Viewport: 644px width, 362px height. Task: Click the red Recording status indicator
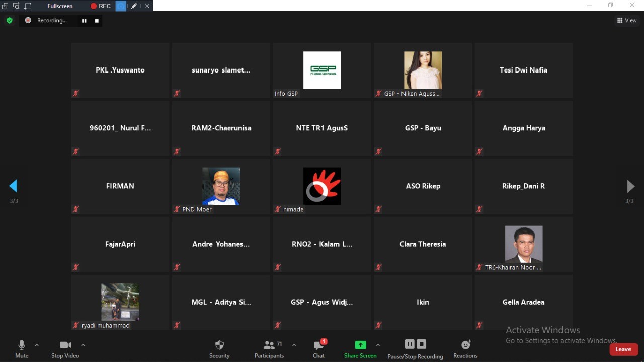[28, 20]
